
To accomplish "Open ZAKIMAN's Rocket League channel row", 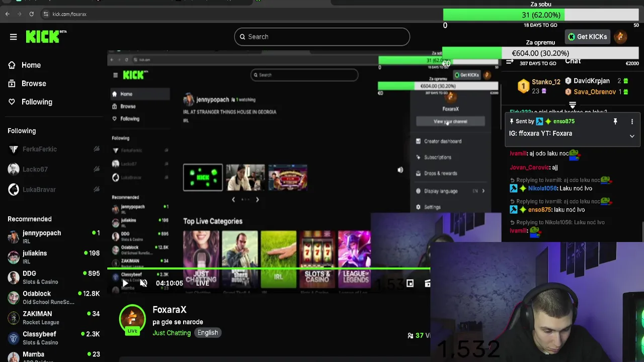I will [x=53, y=318].
